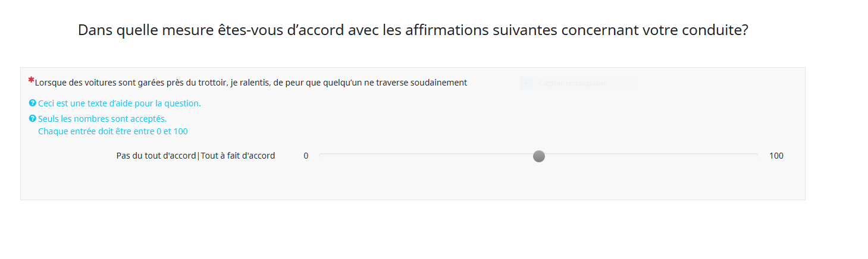Click the "Tout à fait d'accord" label text
868x259 pixels.
pyautogui.click(x=238, y=156)
